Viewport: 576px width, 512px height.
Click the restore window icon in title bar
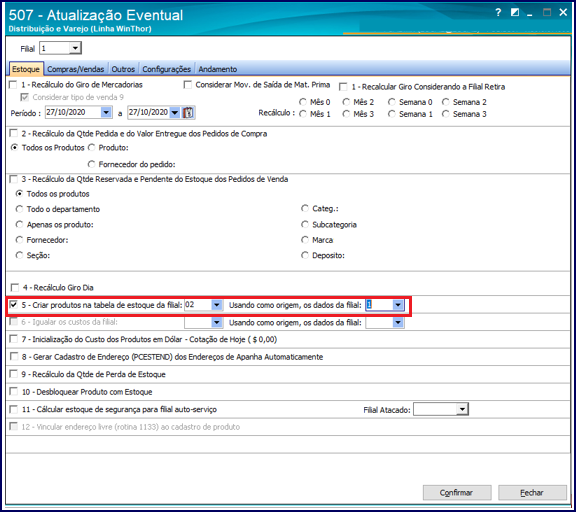point(515,12)
